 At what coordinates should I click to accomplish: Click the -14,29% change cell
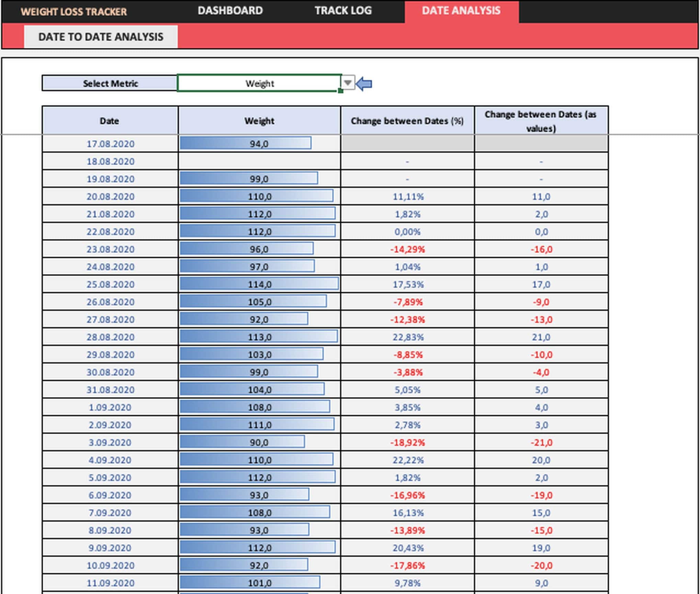pyautogui.click(x=408, y=249)
